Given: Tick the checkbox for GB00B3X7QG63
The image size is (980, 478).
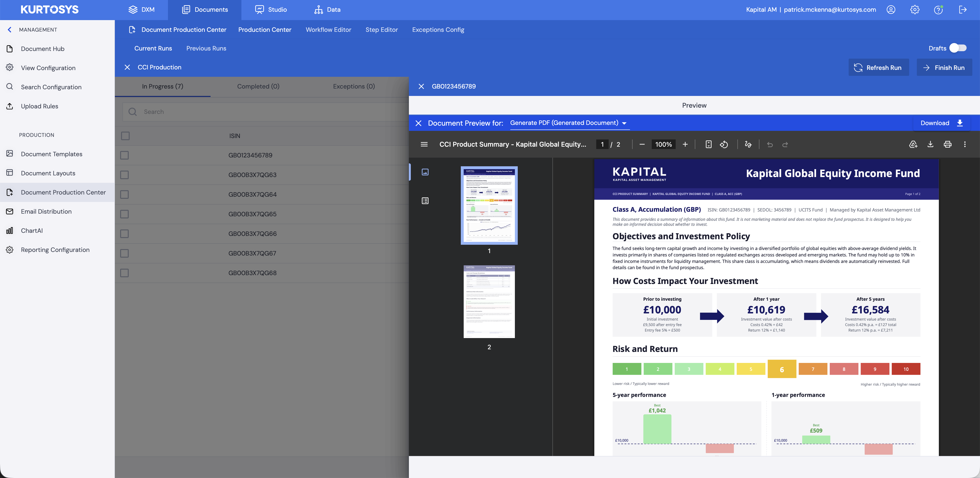Looking at the screenshot, I should (x=124, y=175).
